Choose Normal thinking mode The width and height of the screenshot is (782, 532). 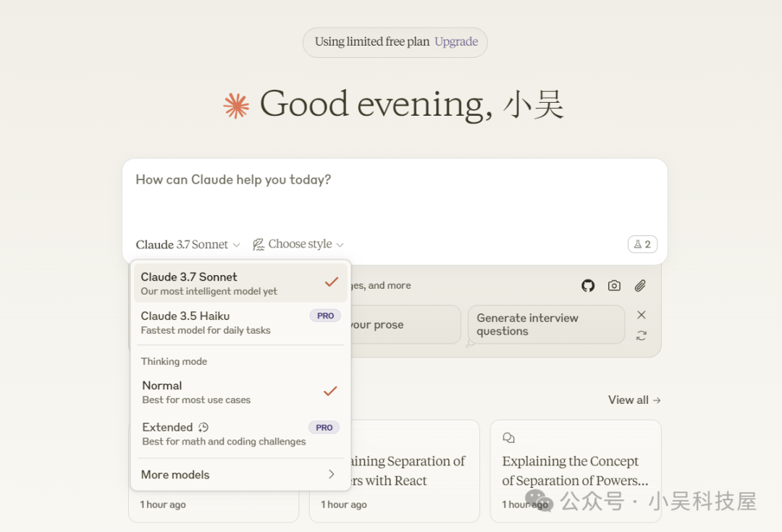click(x=240, y=392)
